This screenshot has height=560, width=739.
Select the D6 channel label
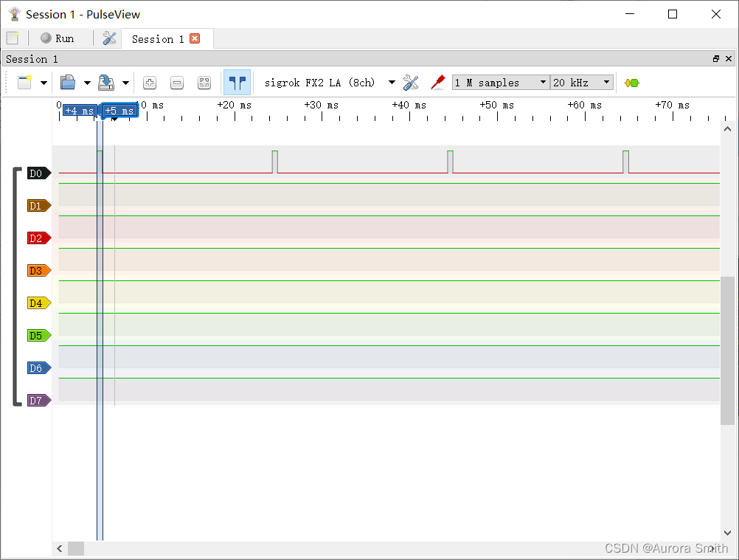point(39,368)
